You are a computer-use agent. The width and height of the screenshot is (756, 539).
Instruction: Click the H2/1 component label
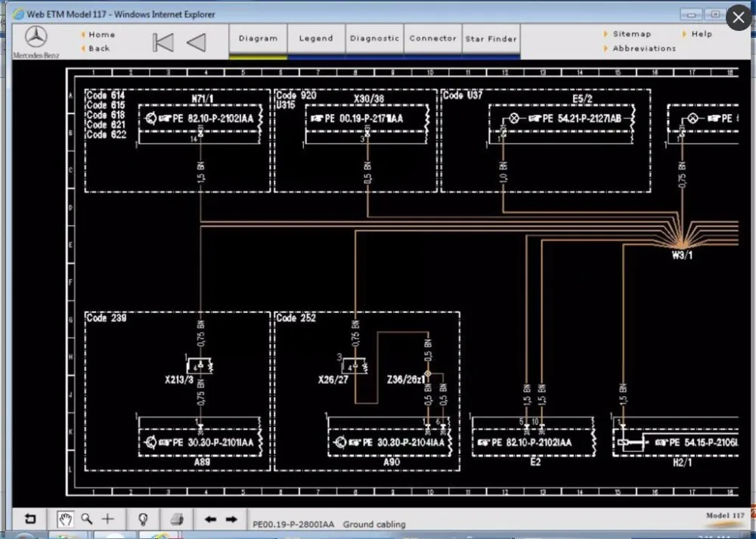click(682, 463)
